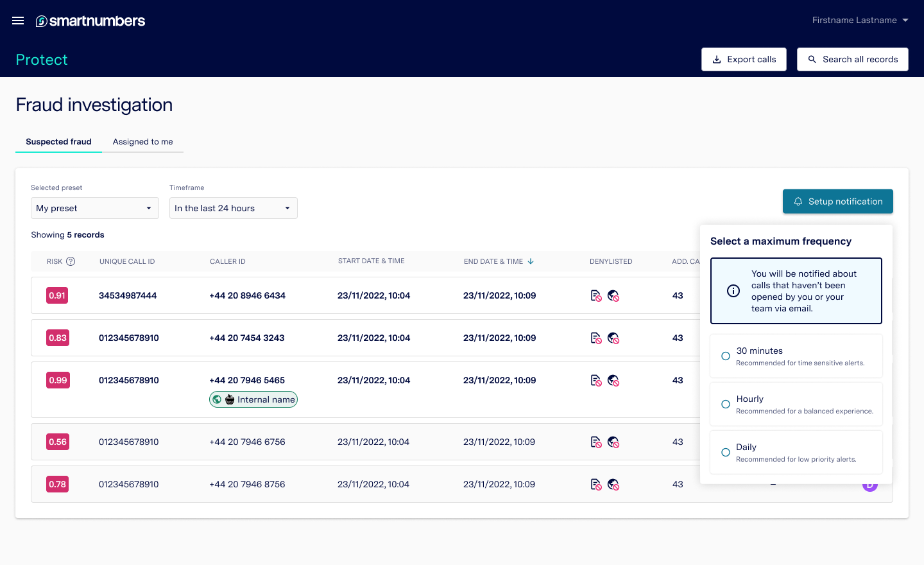Viewport: 924px width, 565px height.
Task: Click the Search all records button
Action: pyautogui.click(x=853, y=59)
